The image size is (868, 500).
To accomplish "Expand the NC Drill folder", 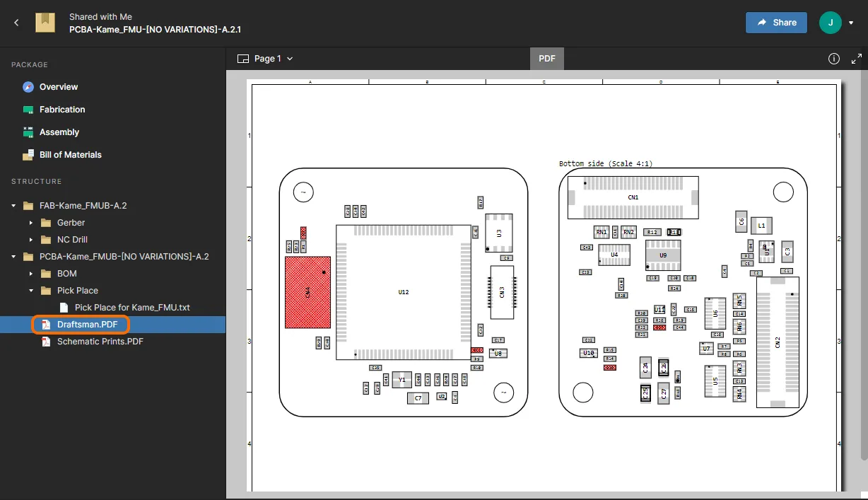I will 30,240.
